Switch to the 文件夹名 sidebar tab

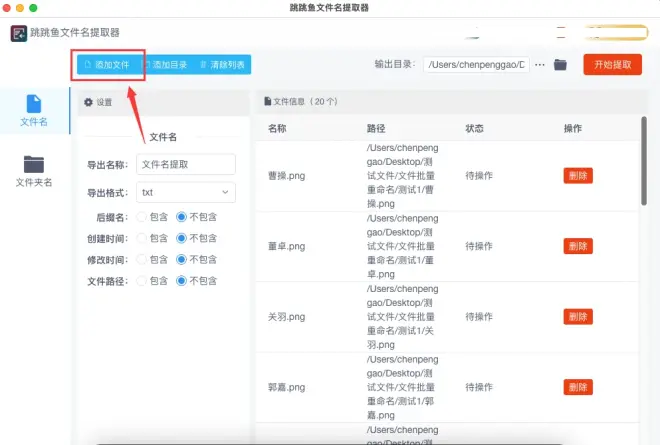point(34,171)
